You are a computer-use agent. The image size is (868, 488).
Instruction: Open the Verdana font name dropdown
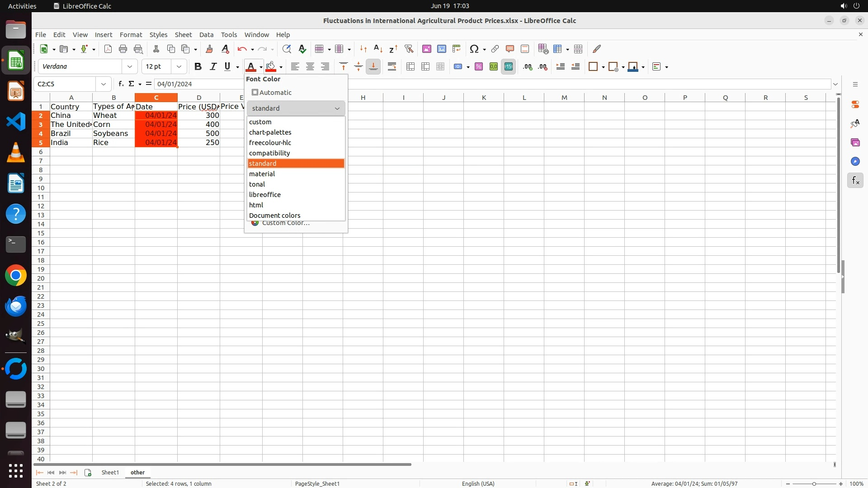point(130,67)
